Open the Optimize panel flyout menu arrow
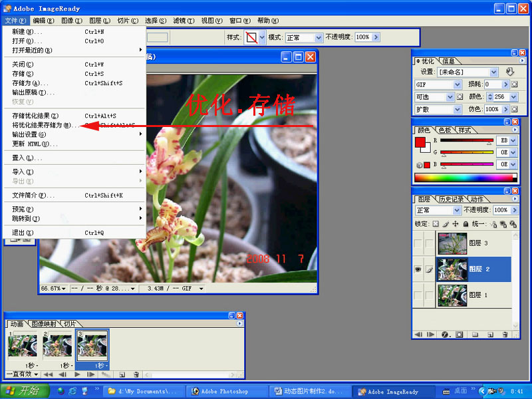 pyautogui.click(x=522, y=61)
